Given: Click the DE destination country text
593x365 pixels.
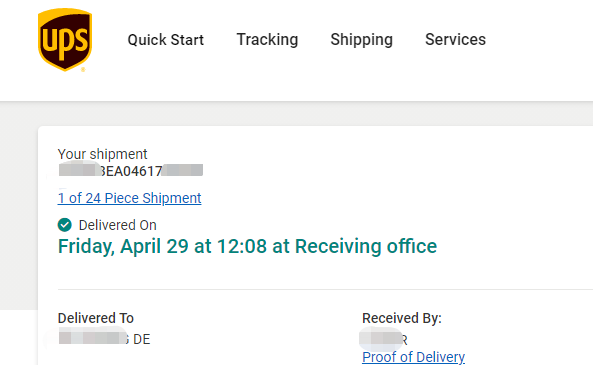Looking at the screenshot, I should [x=142, y=339].
